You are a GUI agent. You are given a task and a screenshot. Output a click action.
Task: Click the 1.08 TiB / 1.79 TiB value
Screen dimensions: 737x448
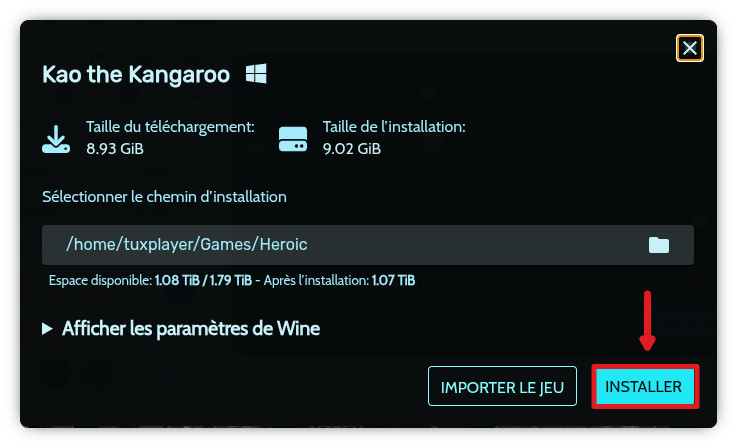(x=201, y=280)
